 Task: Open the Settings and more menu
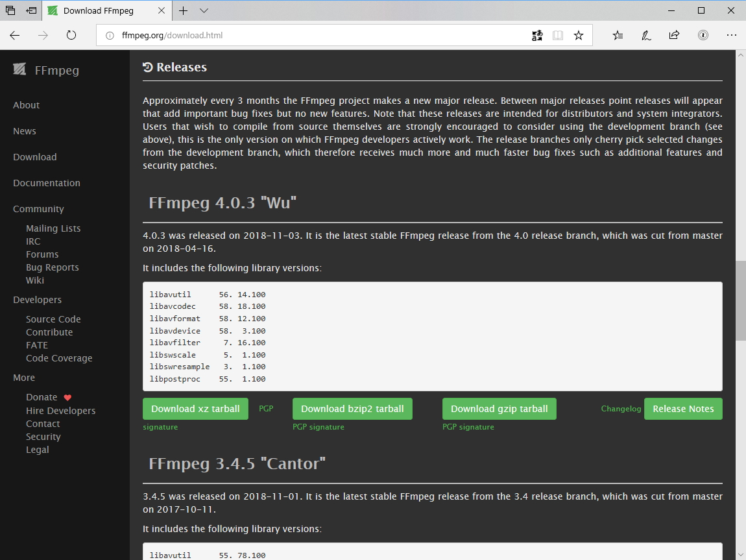732,35
